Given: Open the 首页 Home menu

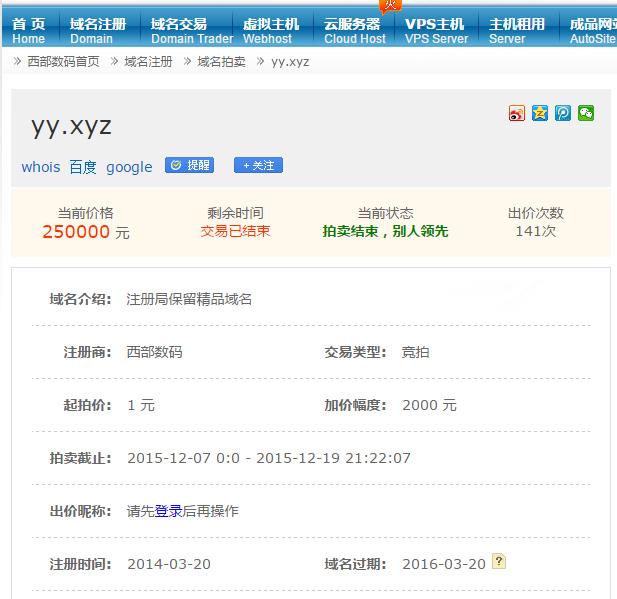Looking at the screenshot, I should pyautogui.click(x=29, y=31).
